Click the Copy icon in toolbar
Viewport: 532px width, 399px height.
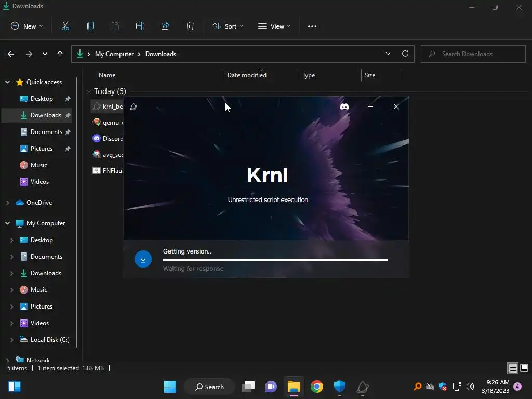click(x=90, y=26)
